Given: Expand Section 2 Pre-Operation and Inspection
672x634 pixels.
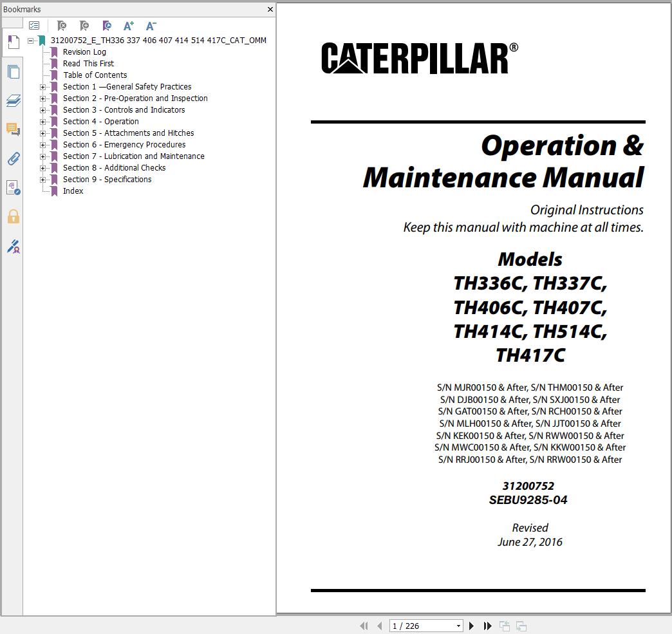Looking at the screenshot, I should pyautogui.click(x=42, y=98).
